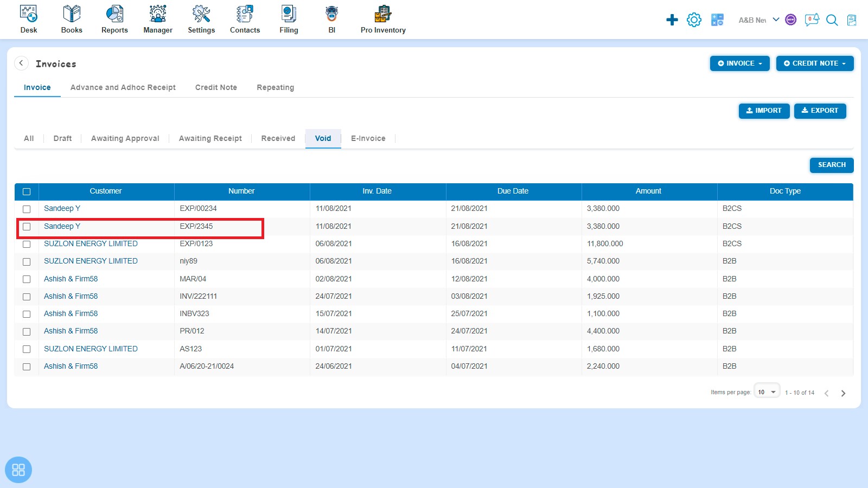Switch to the Repeating tab

point(276,87)
